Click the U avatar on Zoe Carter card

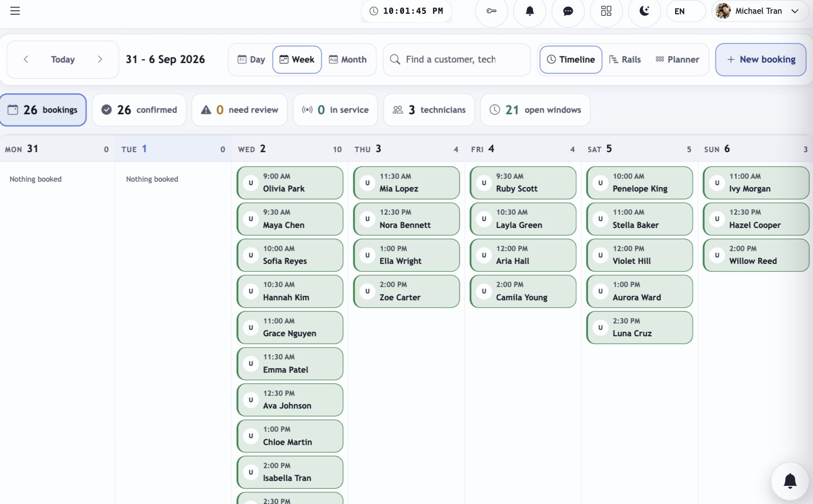[x=367, y=291]
